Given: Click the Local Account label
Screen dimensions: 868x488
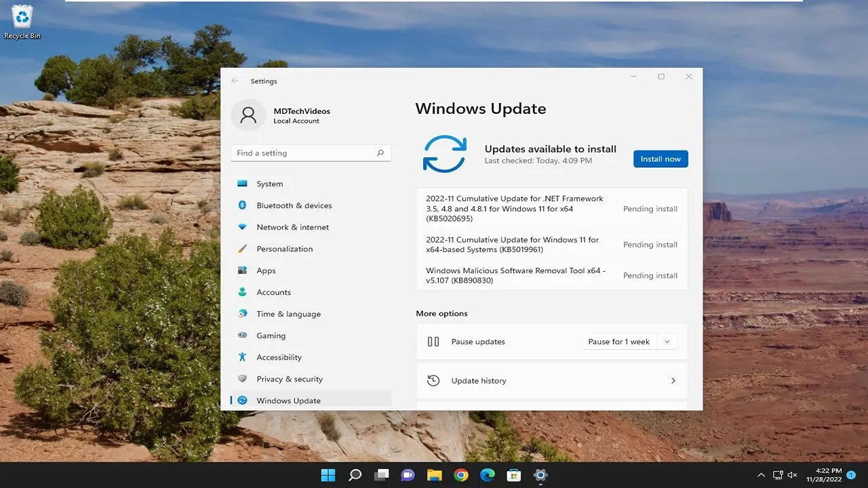Looking at the screenshot, I should (x=296, y=121).
